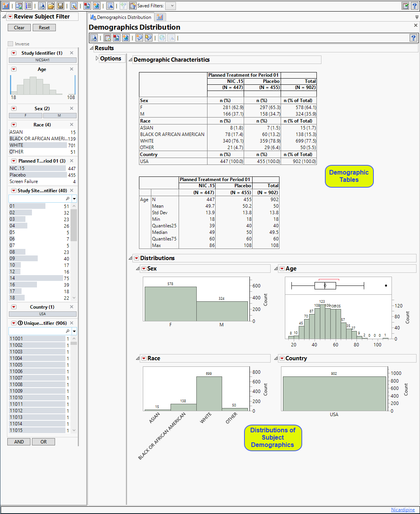Click the red and green table icon in top toolbar
Viewport: 420px width, 514px height.
(87, 6)
